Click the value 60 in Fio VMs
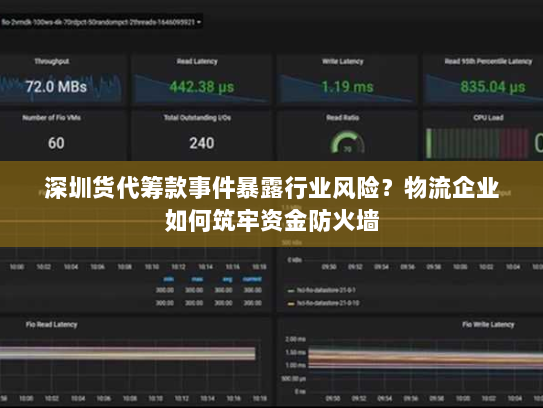Viewport: 543px width, 408px height. [x=56, y=143]
